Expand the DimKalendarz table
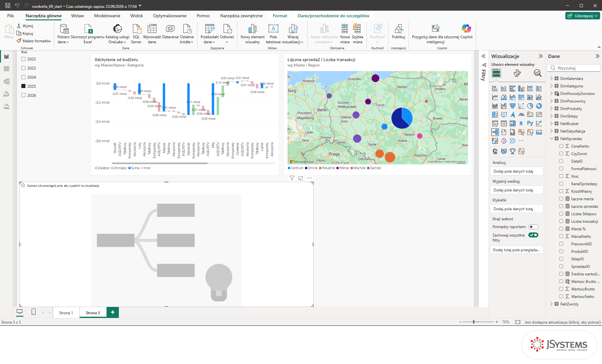The image size is (602, 364). [552, 78]
